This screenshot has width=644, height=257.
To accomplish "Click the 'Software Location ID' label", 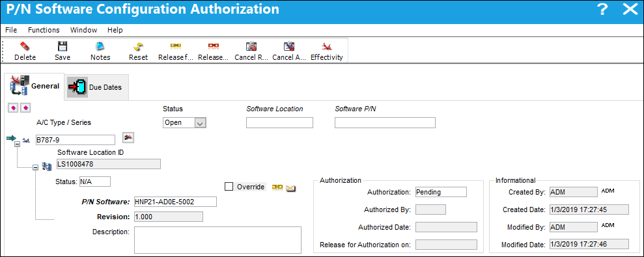I will click(x=91, y=152).
